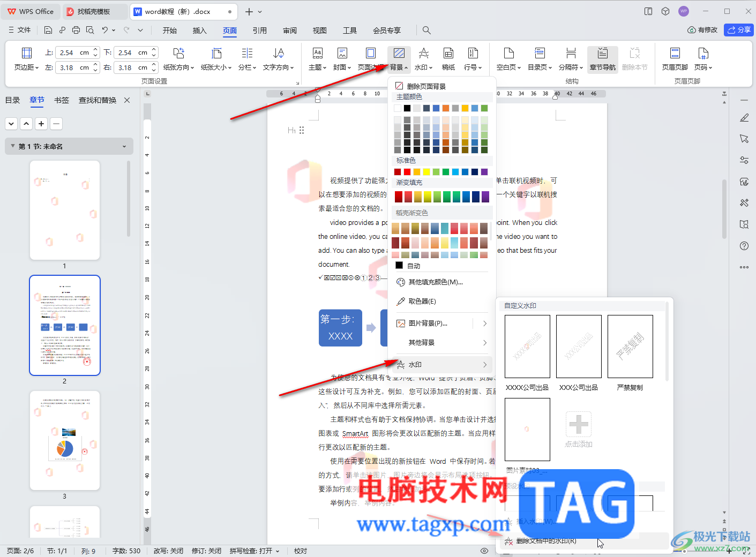The width and height of the screenshot is (756, 557).
Task: Pick the purple gradient in 渐变填充 row
Action: click(x=485, y=197)
